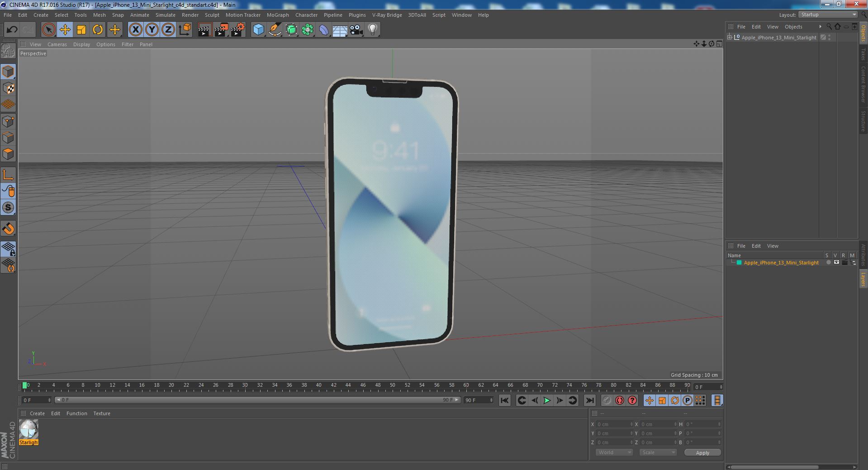Click the H rotation input field
The width and height of the screenshot is (868, 470).
[x=702, y=424]
